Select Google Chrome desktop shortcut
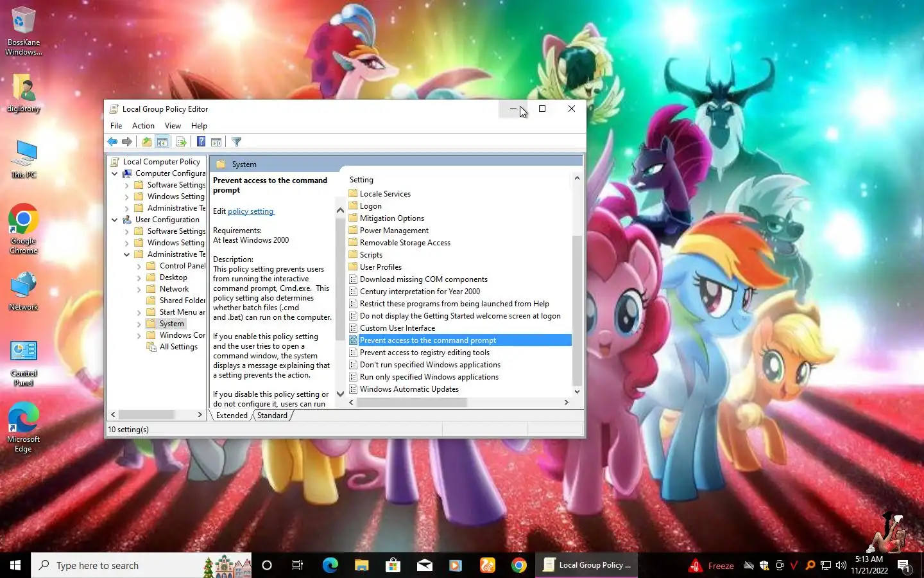This screenshot has height=578, width=924. point(23,229)
